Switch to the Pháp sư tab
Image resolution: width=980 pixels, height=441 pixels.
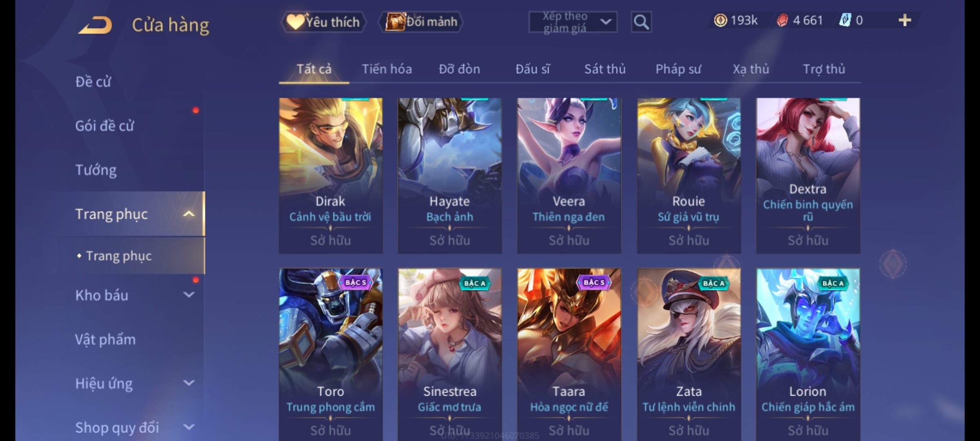[678, 69]
